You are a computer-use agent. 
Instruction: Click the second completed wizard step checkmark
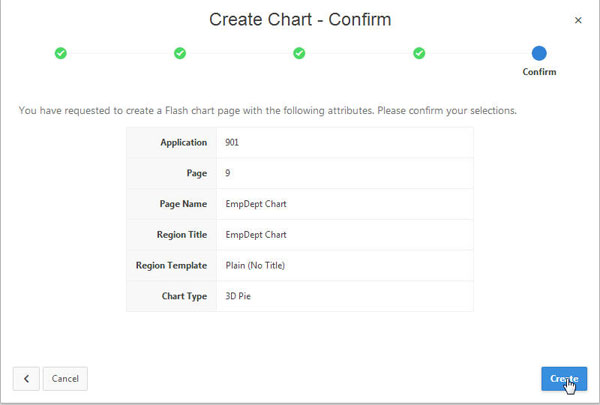(180, 53)
